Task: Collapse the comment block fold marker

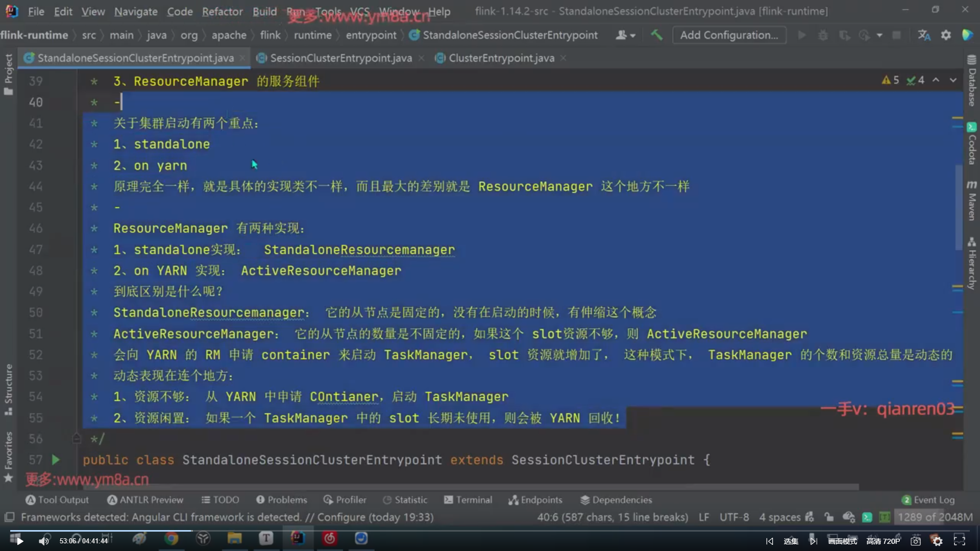Action: (77, 439)
